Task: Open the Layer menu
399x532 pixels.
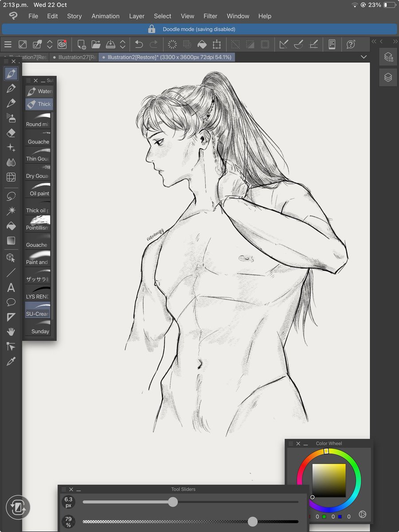Action: [137, 16]
